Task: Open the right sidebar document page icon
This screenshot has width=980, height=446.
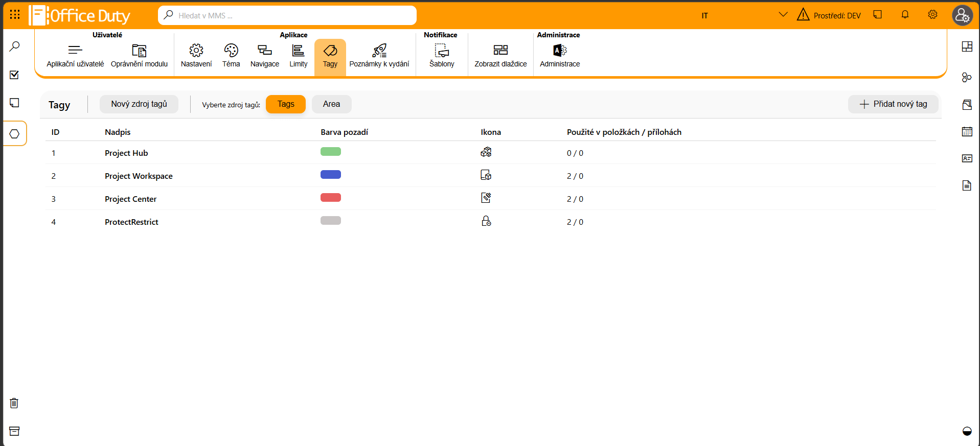Action: tap(967, 185)
